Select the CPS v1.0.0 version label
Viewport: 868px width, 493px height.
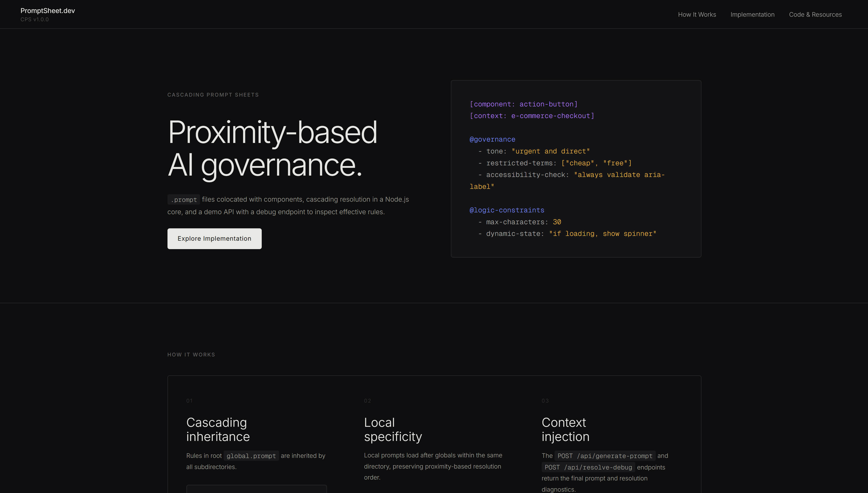[x=34, y=20]
